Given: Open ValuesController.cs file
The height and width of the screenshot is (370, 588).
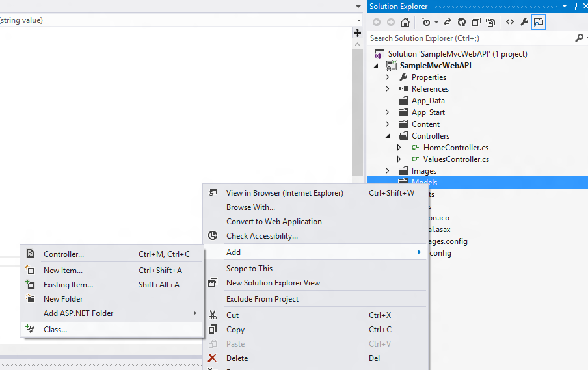Looking at the screenshot, I should (456, 159).
